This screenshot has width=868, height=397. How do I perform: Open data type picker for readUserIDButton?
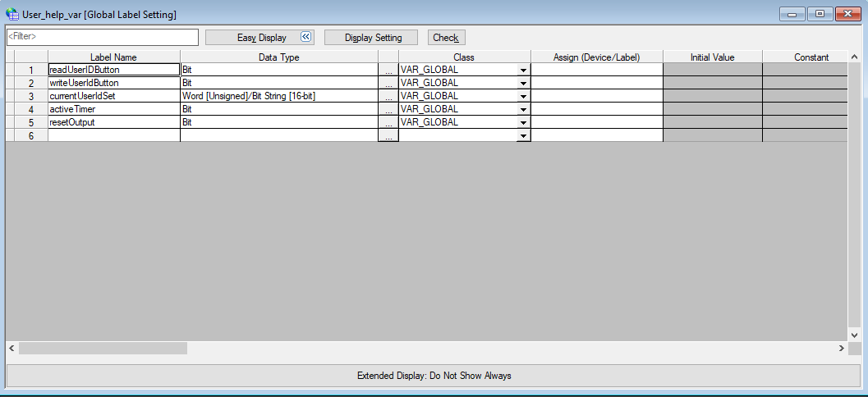click(388, 70)
